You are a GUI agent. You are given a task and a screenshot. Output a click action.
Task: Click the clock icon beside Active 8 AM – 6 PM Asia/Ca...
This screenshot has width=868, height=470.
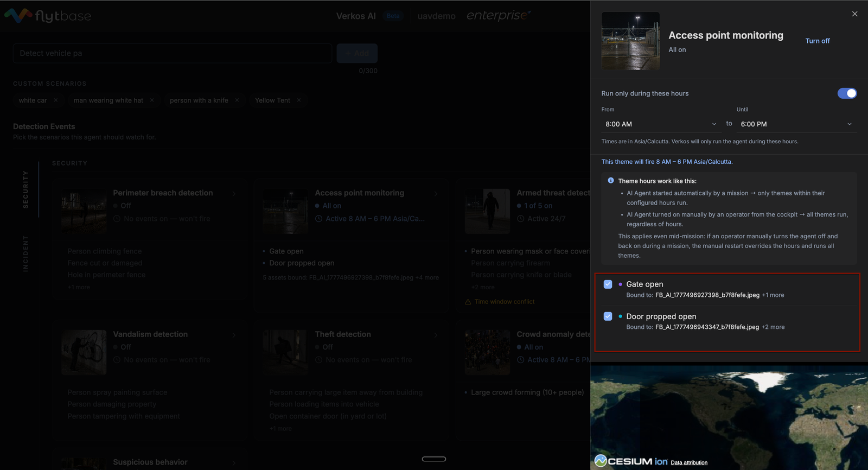coord(319,219)
